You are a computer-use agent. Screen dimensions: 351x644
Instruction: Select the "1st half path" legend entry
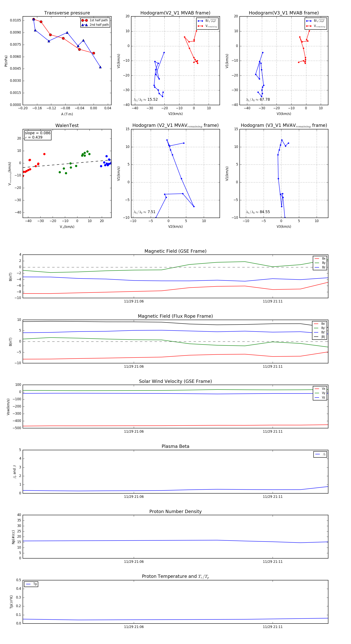coord(95,20)
